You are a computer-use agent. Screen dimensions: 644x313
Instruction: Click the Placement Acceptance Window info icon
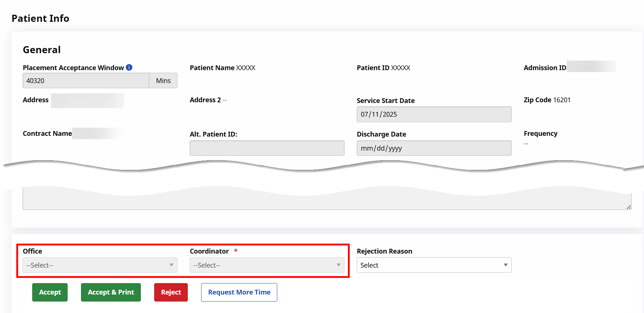(129, 67)
